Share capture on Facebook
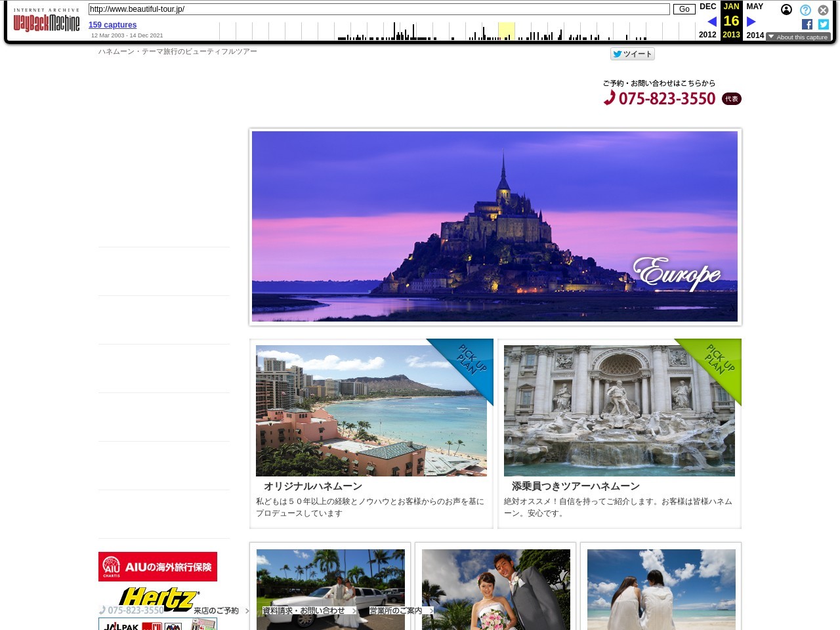840x630 pixels. tap(807, 24)
